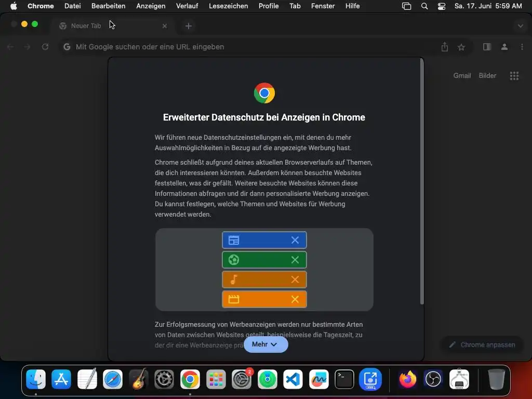
Task: Click the brown music topic card
Action: [264, 279]
